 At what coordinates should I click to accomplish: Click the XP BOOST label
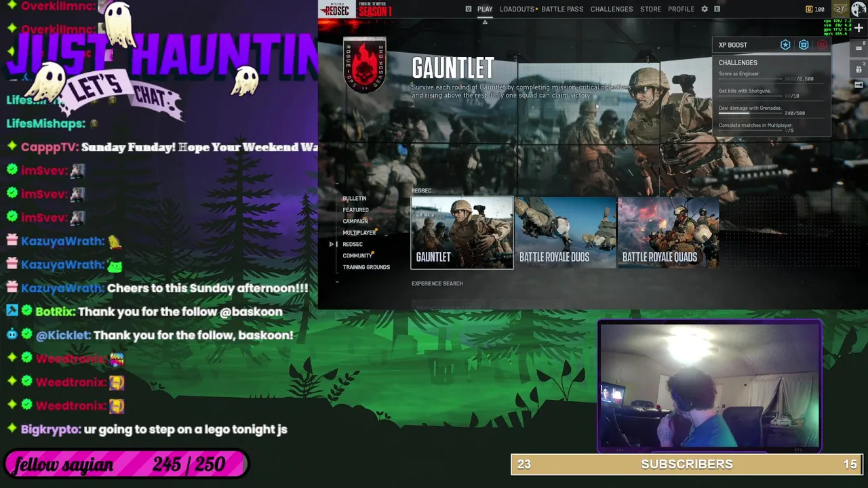[733, 45]
